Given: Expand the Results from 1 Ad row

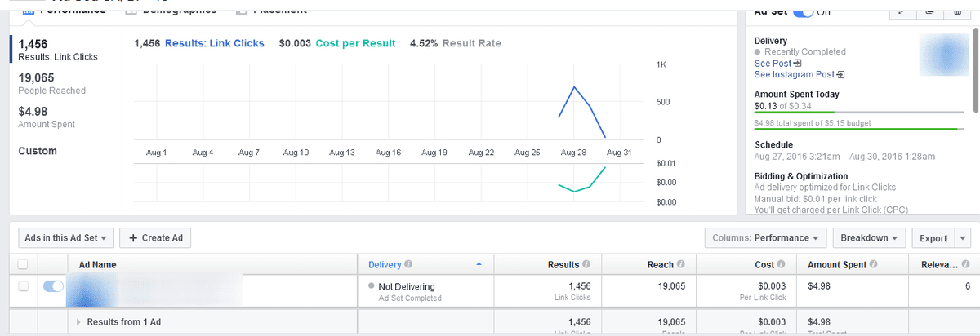Looking at the screenshot, I should click(x=79, y=322).
